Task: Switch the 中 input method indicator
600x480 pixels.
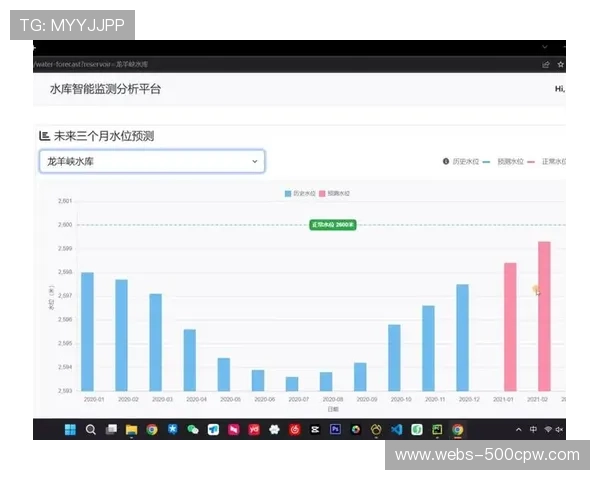Action: [x=533, y=429]
